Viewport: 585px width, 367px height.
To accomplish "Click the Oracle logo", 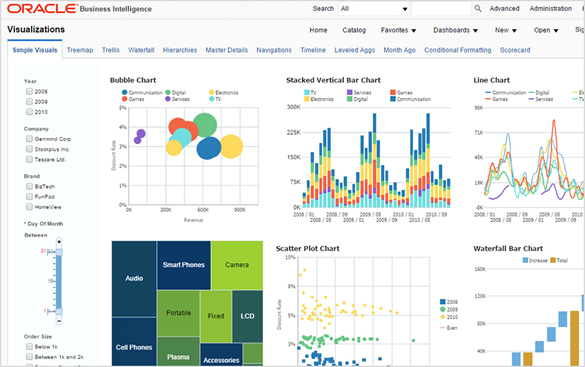I will pyautogui.click(x=42, y=9).
